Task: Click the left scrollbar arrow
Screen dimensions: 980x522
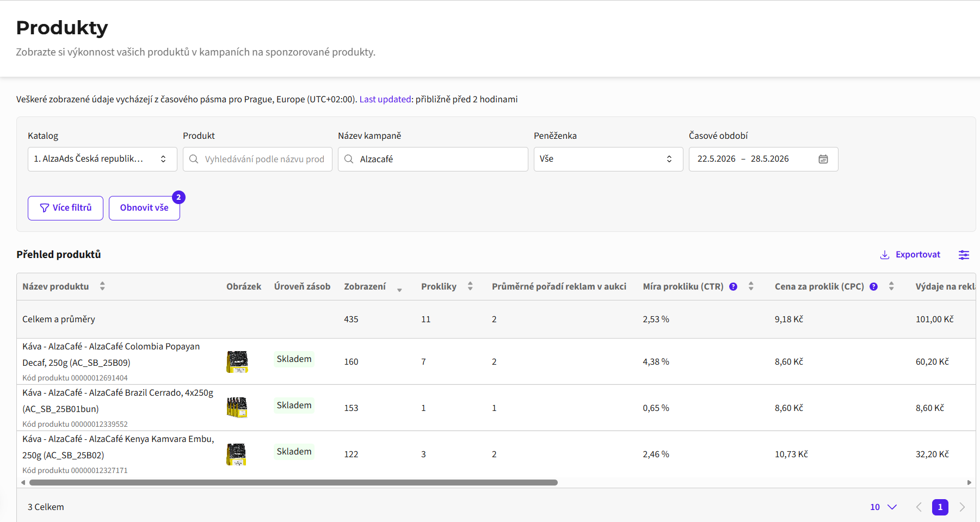Action: tap(23, 482)
